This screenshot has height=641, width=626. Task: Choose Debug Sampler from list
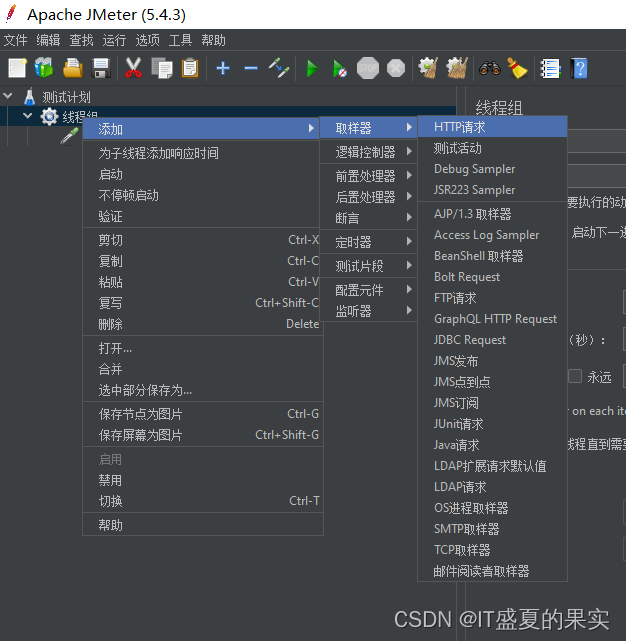tap(492, 169)
